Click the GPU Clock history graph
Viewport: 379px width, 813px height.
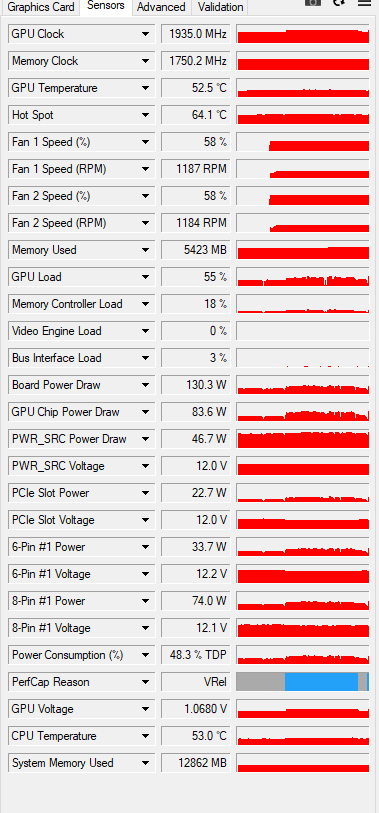click(303, 34)
